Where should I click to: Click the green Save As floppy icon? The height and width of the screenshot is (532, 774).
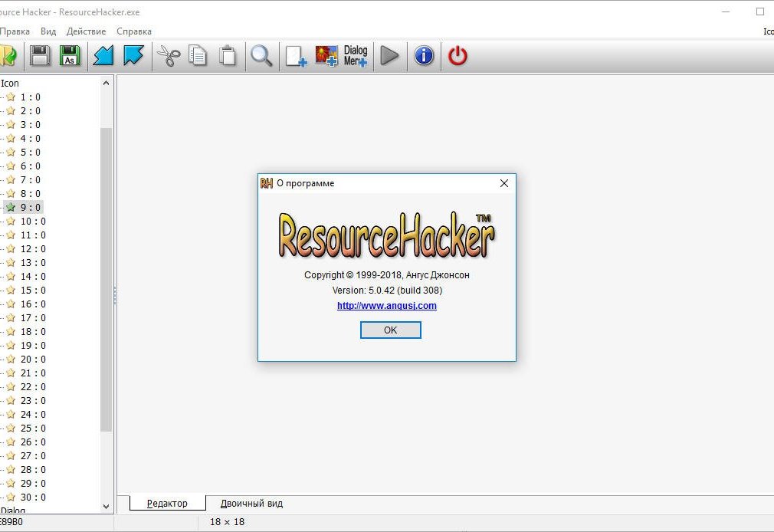click(70, 56)
